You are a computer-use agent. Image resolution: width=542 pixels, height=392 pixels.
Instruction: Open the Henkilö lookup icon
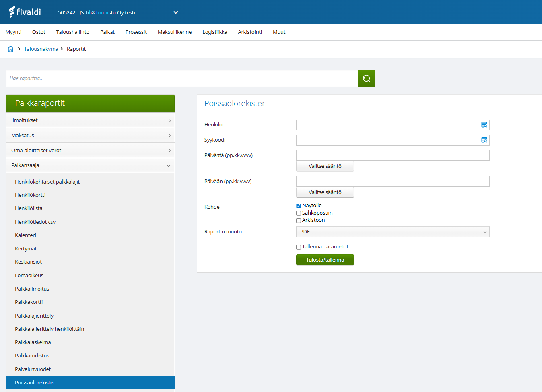pos(484,125)
